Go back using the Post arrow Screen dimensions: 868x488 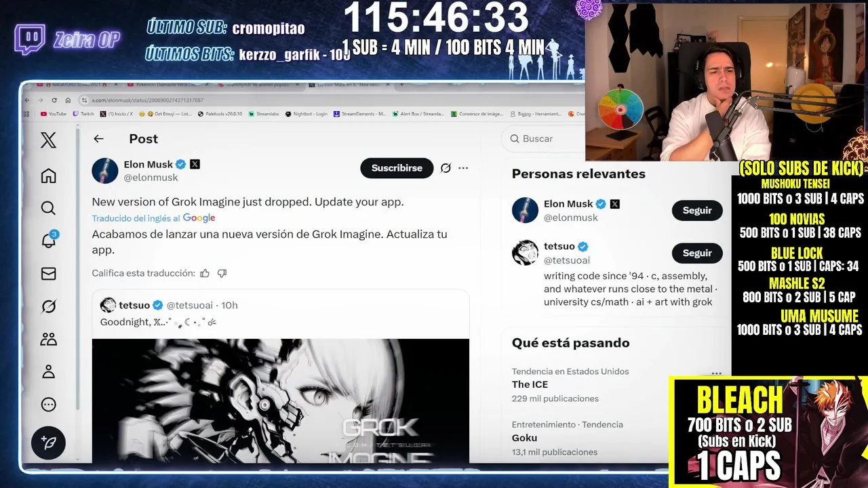(98, 138)
